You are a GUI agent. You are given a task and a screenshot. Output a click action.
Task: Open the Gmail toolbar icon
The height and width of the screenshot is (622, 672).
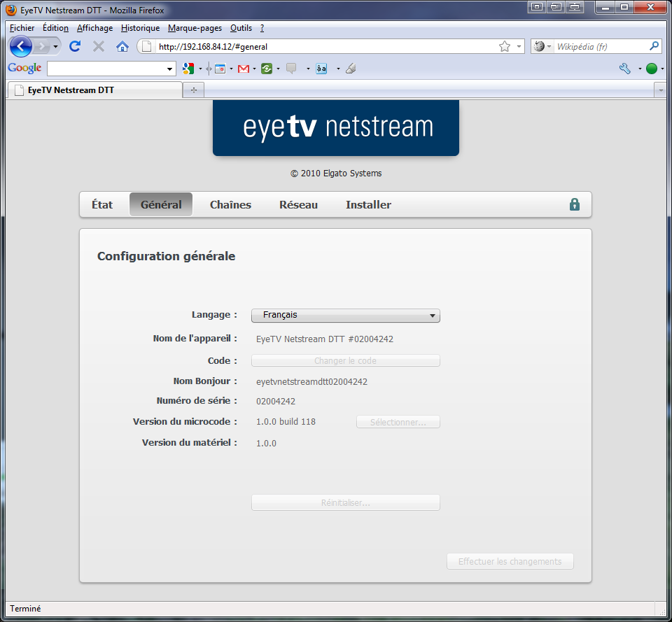tap(244, 69)
